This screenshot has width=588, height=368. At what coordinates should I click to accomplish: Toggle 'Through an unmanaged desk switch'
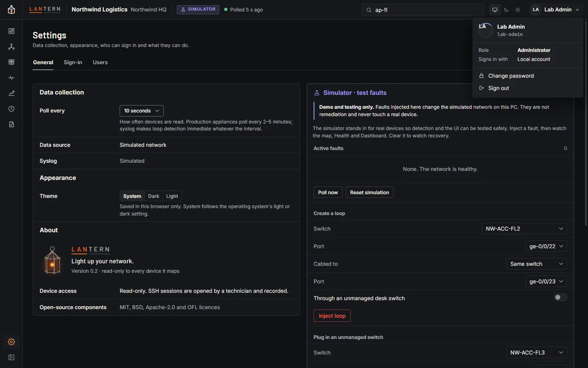(x=560, y=297)
